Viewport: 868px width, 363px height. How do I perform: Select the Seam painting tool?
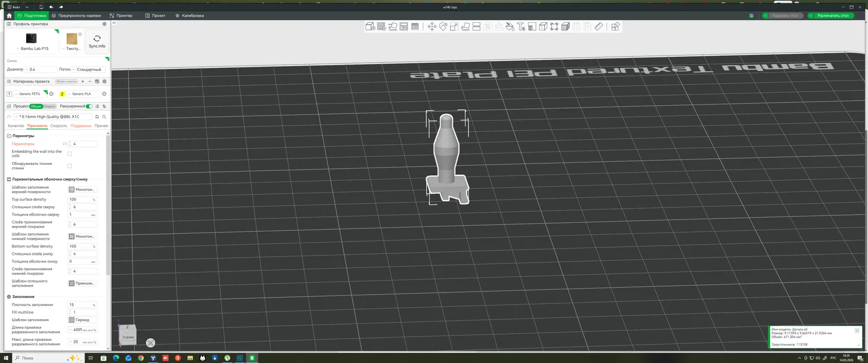pyautogui.click(x=543, y=26)
